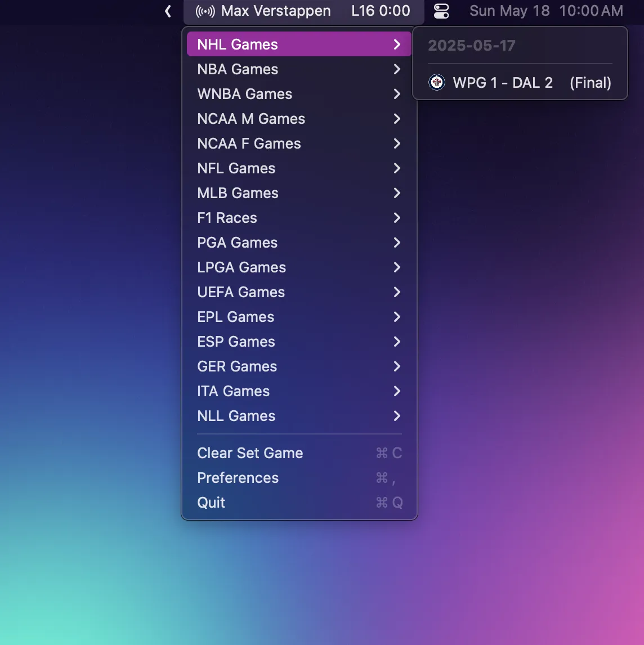This screenshot has height=645, width=644.
Task: Click the divider line above Clear Set Game
Action: (x=299, y=435)
